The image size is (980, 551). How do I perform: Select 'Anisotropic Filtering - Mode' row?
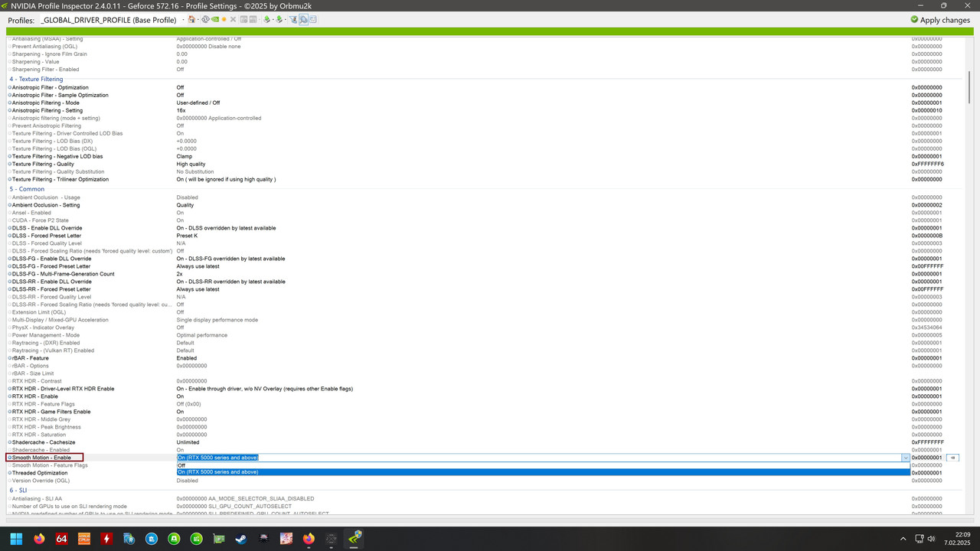[485, 103]
